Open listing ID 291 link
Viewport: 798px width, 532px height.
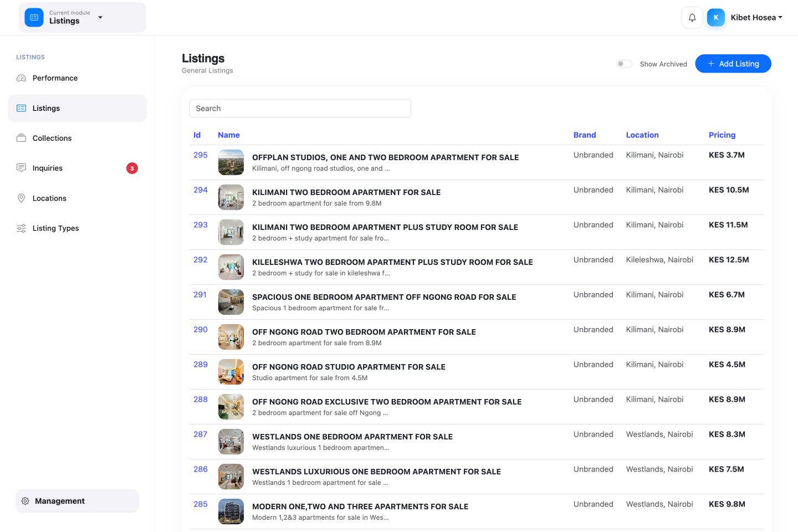(x=200, y=295)
